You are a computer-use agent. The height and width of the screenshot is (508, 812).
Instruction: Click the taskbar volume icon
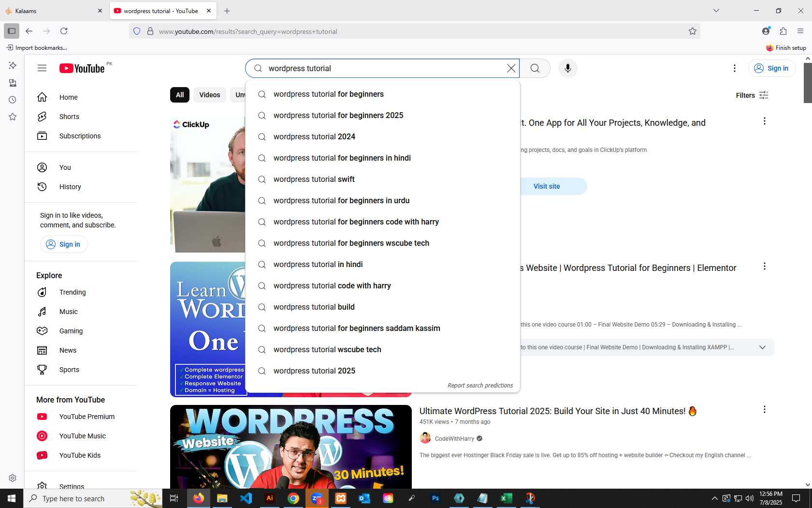coord(750,498)
